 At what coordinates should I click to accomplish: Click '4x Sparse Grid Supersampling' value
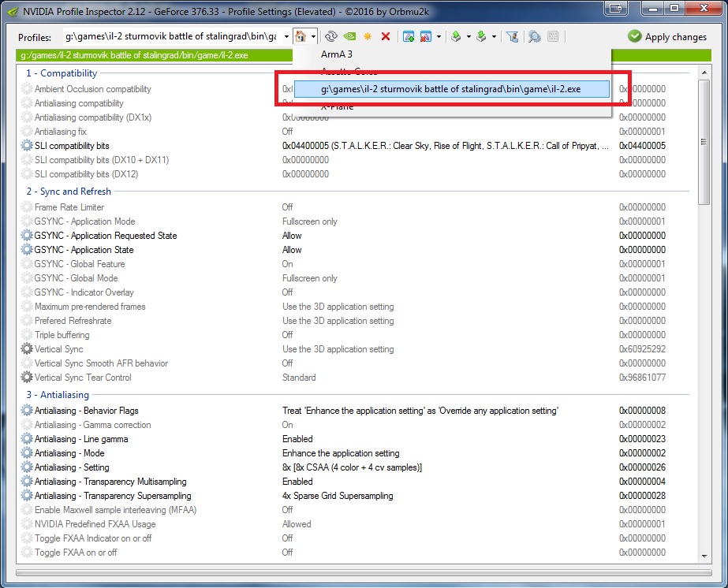pos(338,496)
